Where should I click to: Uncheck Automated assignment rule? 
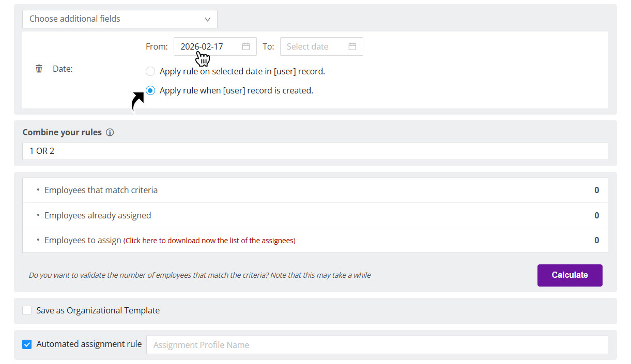point(26,344)
